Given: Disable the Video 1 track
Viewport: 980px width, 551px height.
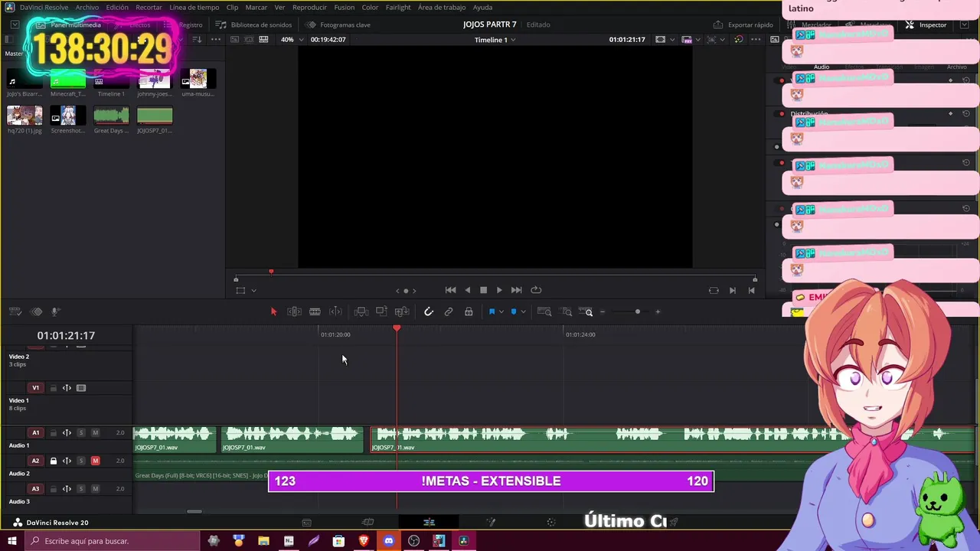Looking at the screenshot, I should click(81, 388).
